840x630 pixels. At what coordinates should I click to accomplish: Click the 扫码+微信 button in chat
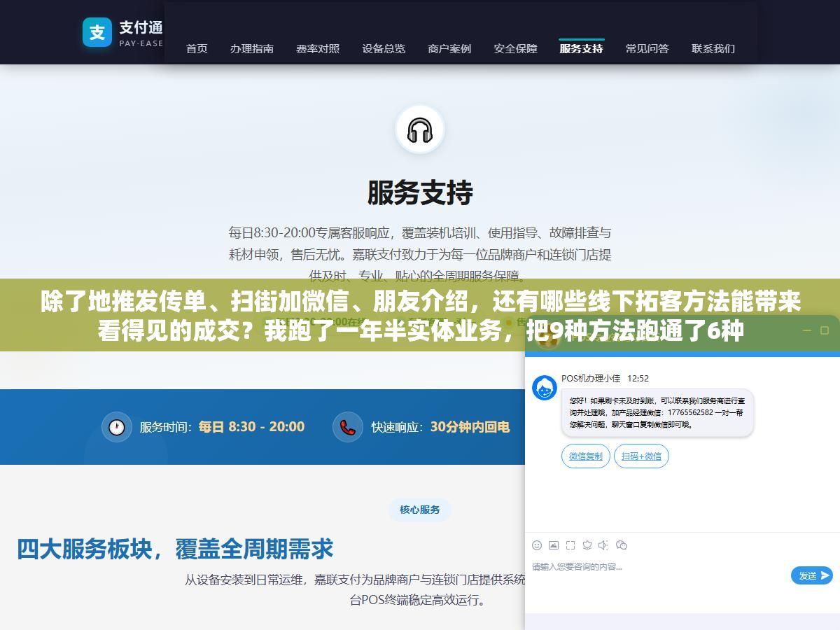point(642,456)
